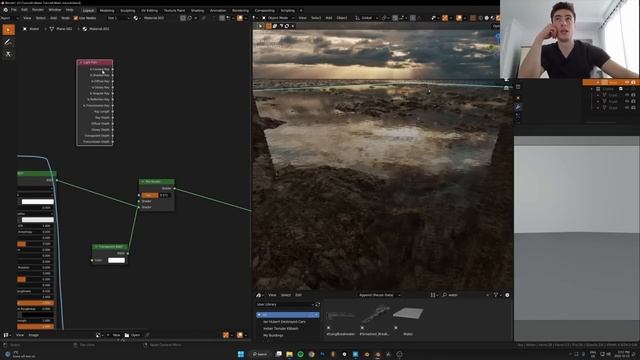Viewport: 640px width, 360px height.
Task: Switch to the Animation workspace tab
Action: click(218, 10)
